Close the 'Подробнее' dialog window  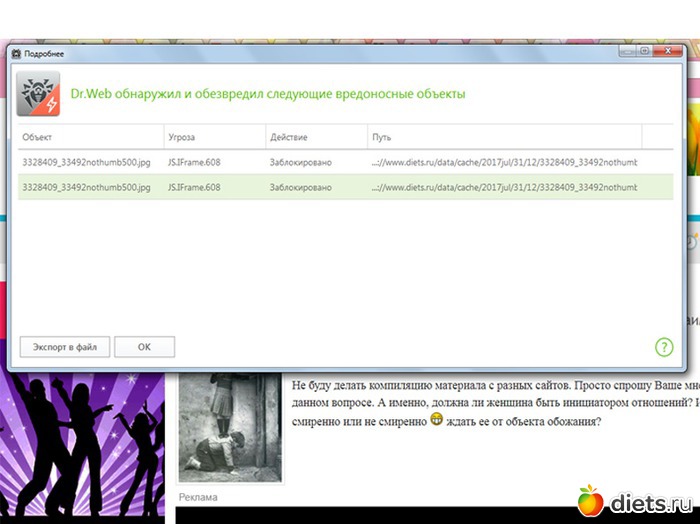click(x=670, y=51)
